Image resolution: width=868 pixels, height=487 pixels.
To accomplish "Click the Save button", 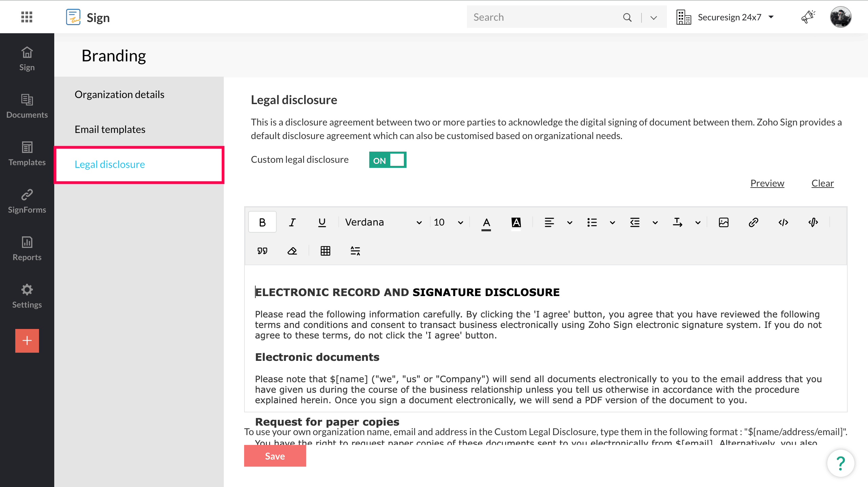I will 275,456.
